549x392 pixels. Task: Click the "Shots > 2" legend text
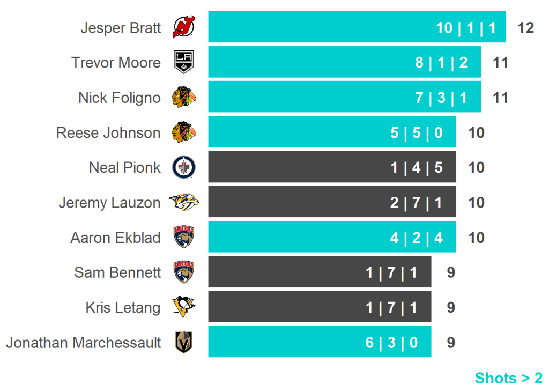click(508, 378)
